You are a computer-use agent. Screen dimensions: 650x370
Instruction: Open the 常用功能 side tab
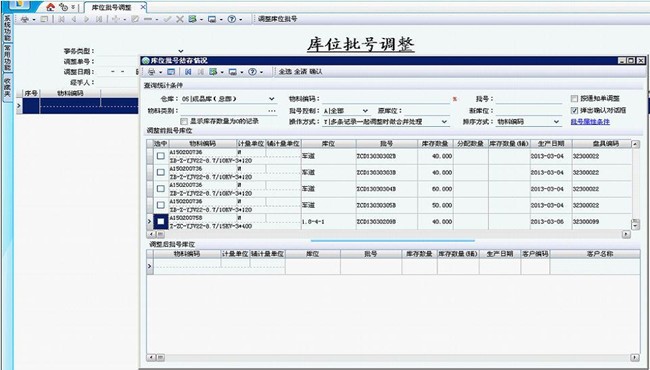[7, 58]
